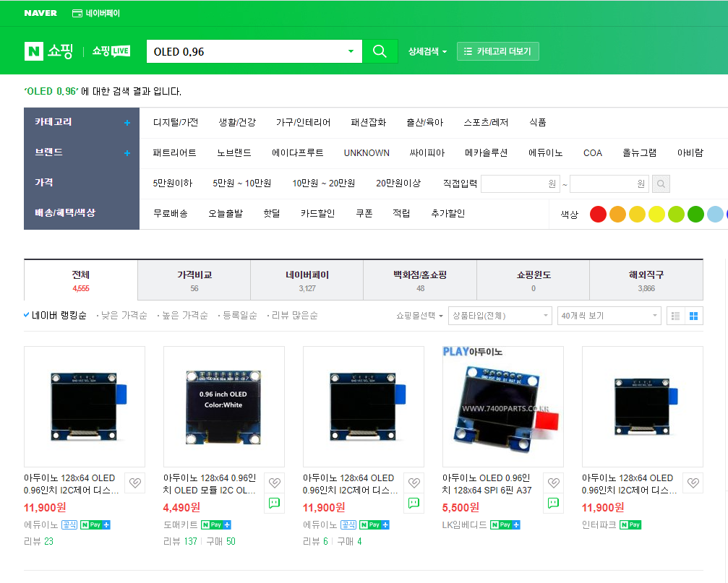Viewport: 728px width, 583px height.
Task: Open talk chat icon for LK임베디드 product
Action: click(554, 503)
